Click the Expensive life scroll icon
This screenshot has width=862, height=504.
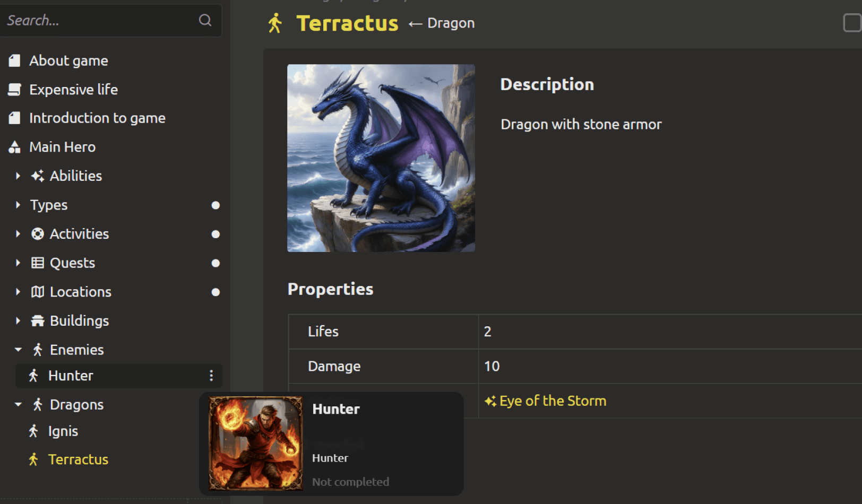coord(15,90)
